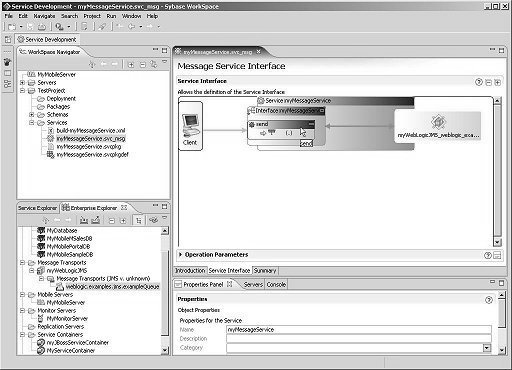Screen dimensions: 512x370
Task: Click the Save toolbar icon
Action: click(30, 27)
